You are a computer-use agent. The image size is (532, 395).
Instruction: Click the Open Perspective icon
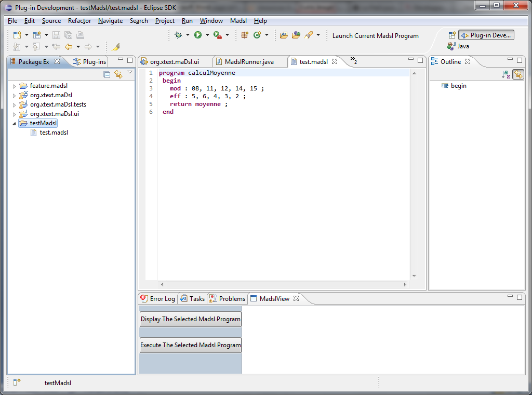pos(452,35)
